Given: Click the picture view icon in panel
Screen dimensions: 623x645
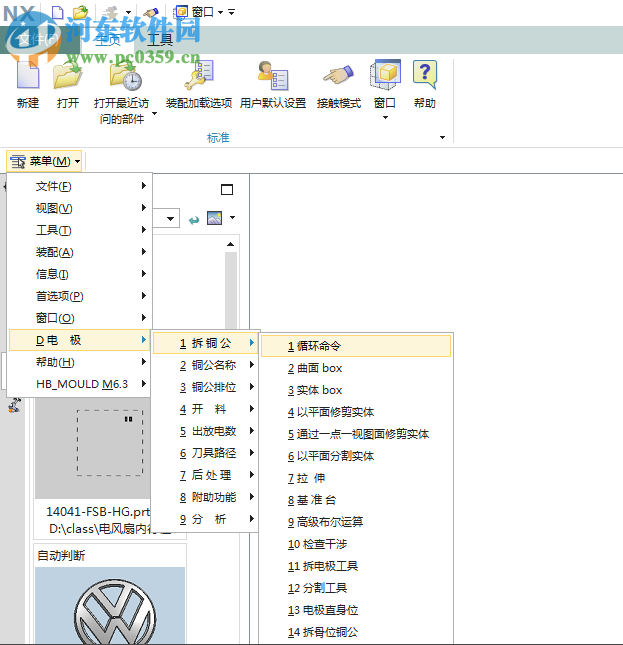Looking at the screenshot, I should pos(215,218).
